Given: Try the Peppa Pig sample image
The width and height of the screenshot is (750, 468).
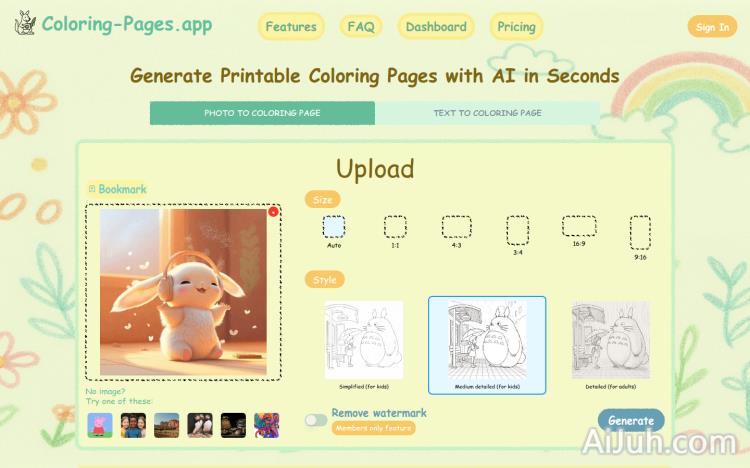Looking at the screenshot, I should [x=100, y=425].
